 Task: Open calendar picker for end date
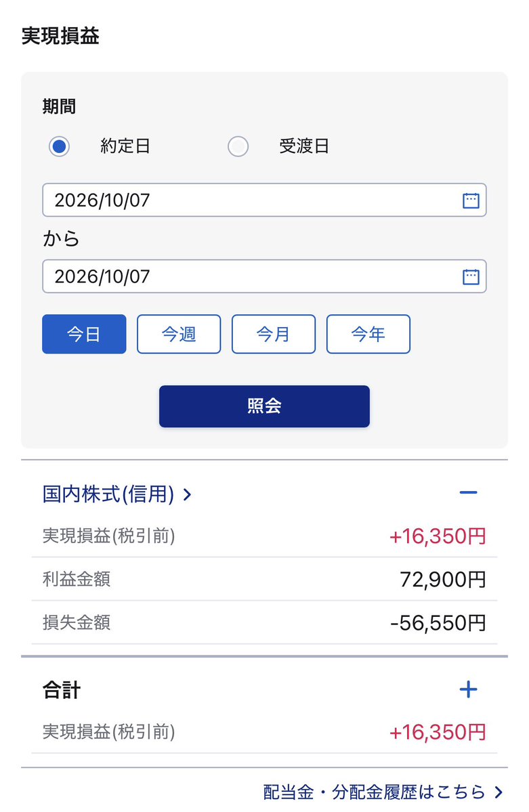point(471,276)
